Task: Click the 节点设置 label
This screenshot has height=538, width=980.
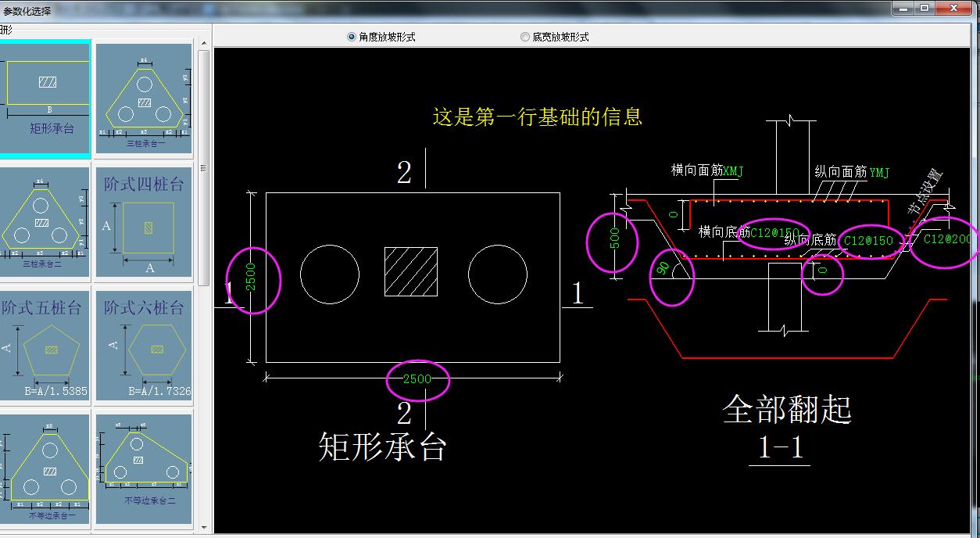Action: click(x=925, y=192)
